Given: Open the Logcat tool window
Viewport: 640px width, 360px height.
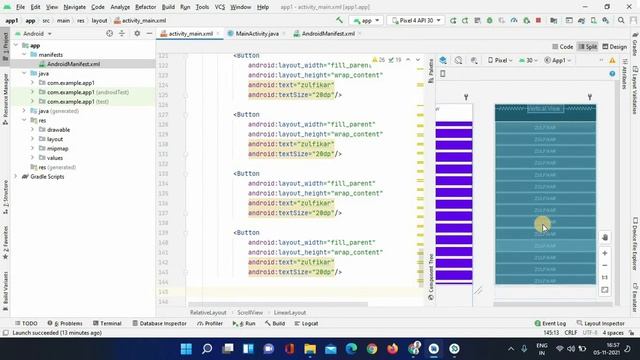Looking at the screenshot, I should 306,323.
